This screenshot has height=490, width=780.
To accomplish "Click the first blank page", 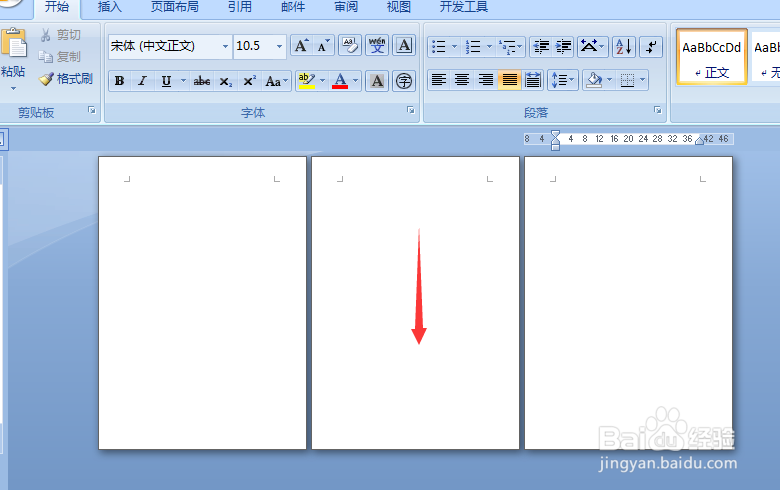I will [x=202, y=303].
